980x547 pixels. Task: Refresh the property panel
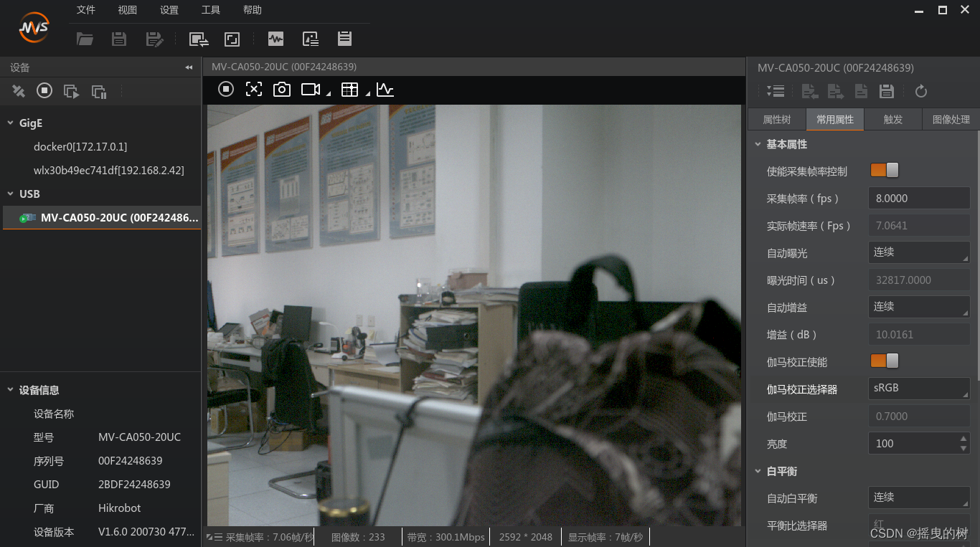coord(921,91)
